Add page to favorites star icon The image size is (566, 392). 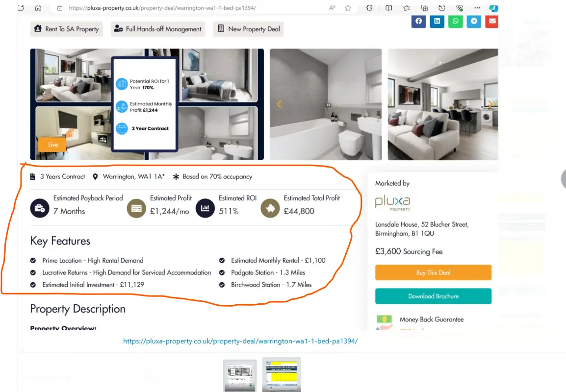[x=348, y=8]
